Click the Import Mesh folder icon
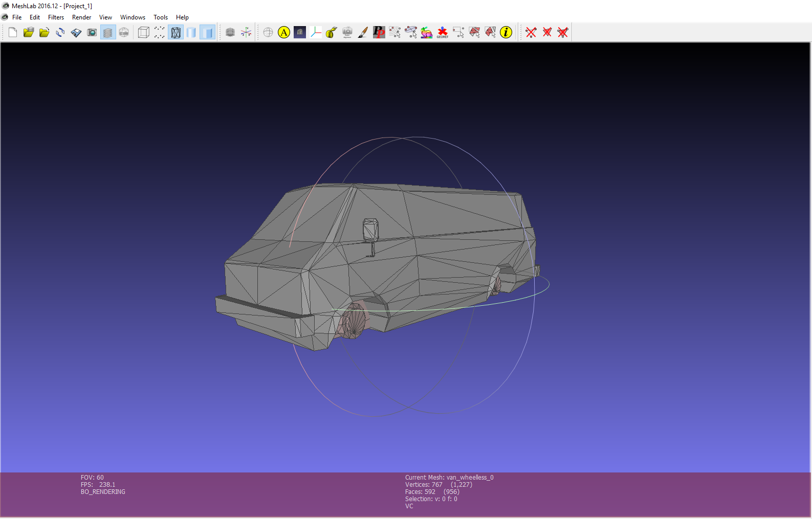The width and height of the screenshot is (812, 519). [x=45, y=33]
